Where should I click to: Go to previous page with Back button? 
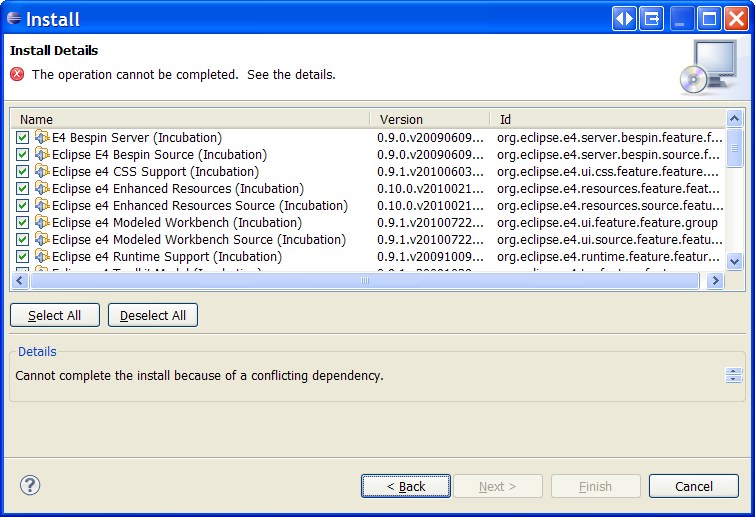[406, 486]
